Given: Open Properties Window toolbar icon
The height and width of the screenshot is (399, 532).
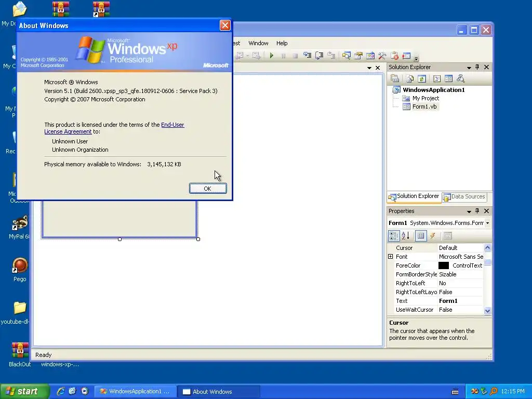Looking at the screenshot, I should (x=358, y=55).
